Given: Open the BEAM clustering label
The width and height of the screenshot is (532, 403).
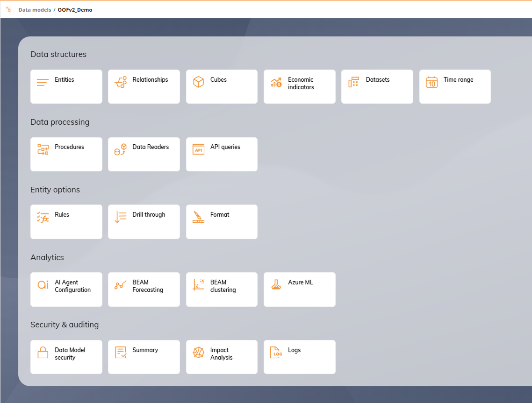Looking at the screenshot, I should coord(223,286).
